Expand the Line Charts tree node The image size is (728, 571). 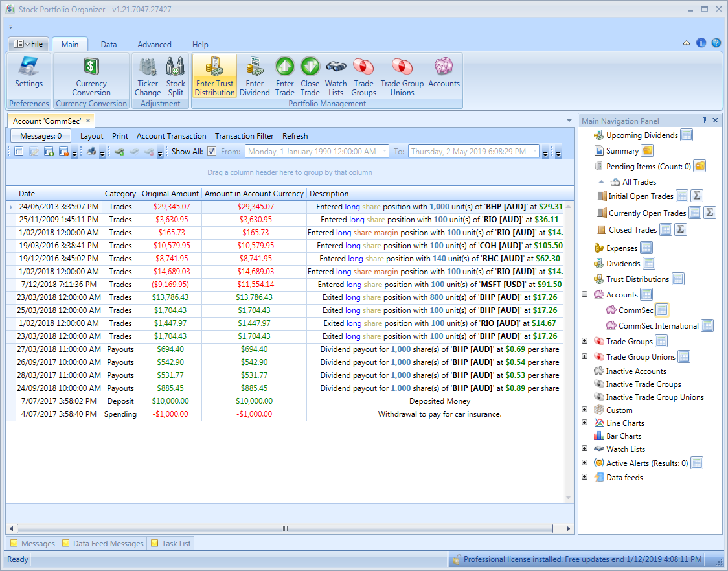tap(584, 423)
